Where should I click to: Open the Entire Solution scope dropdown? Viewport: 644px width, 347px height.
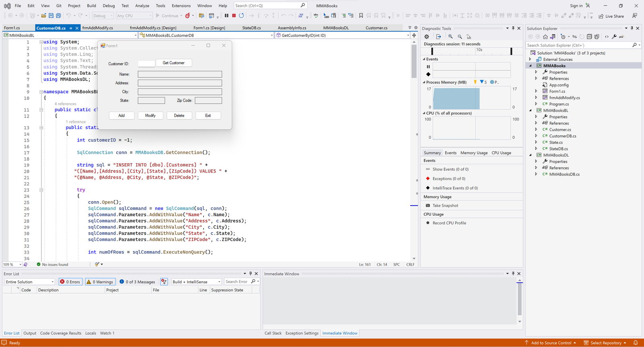(30, 282)
